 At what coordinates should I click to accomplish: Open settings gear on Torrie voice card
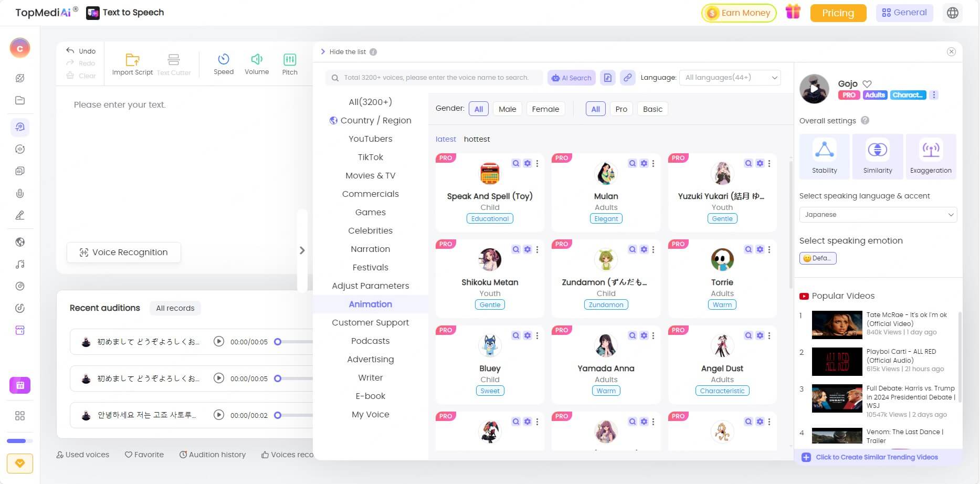pos(760,249)
